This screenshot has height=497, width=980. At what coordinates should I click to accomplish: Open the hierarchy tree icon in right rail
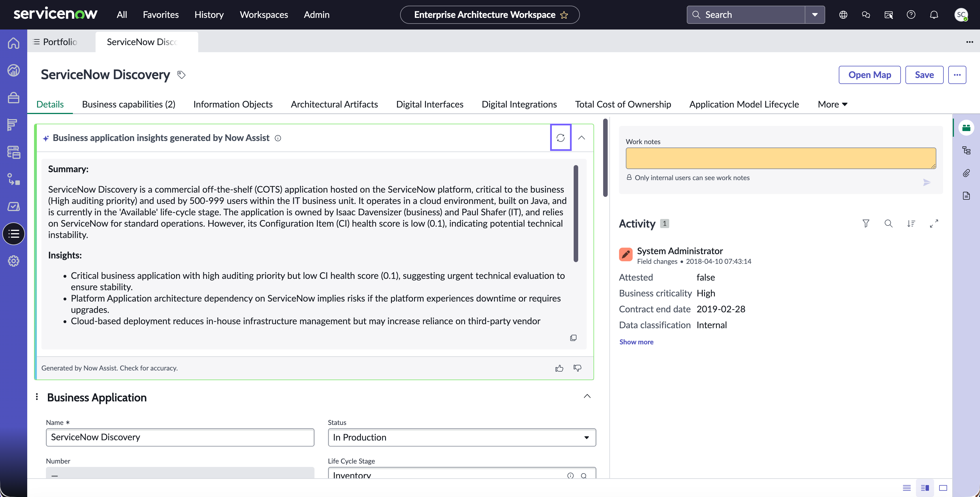966,150
